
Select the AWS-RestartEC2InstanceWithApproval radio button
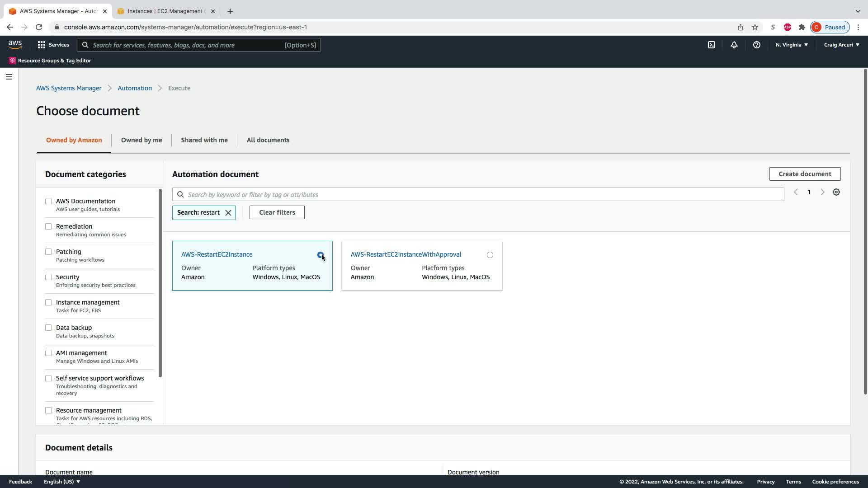tap(490, 255)
